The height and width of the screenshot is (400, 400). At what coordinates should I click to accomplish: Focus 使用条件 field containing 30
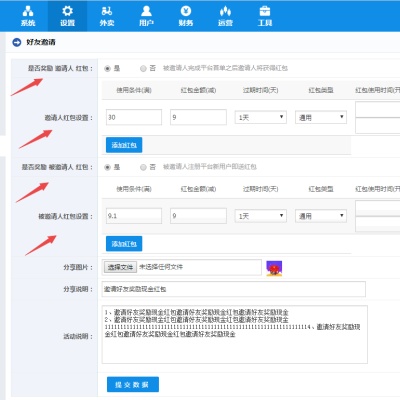134,117
